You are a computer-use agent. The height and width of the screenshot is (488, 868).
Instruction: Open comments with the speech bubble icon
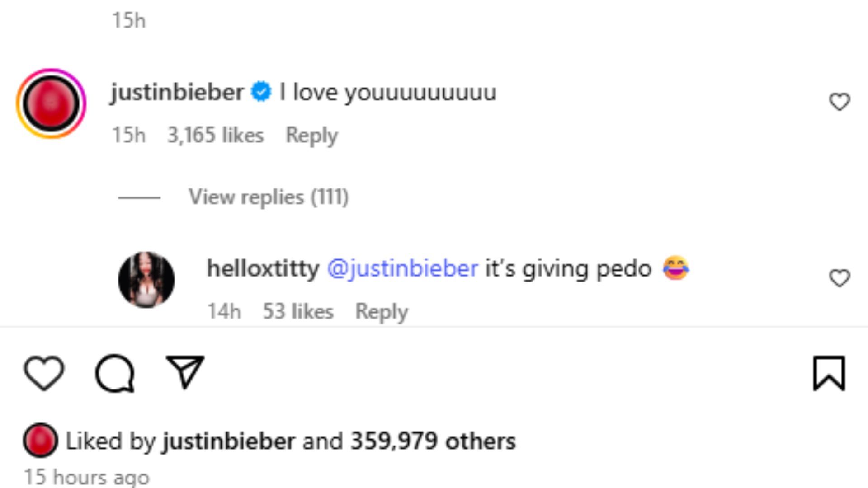tap(115, 373)
